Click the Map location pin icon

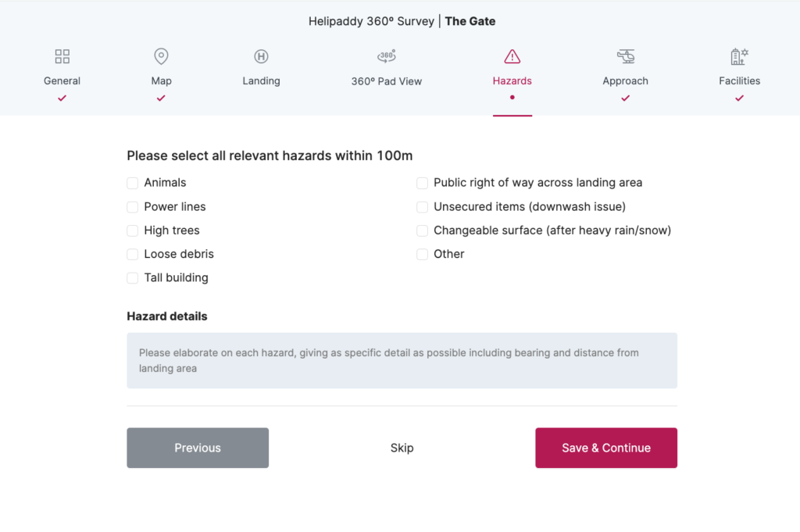(x=161, y=56)
